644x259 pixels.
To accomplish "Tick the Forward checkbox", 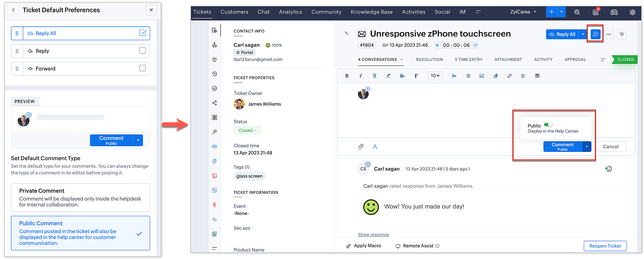I will [143, 68].
